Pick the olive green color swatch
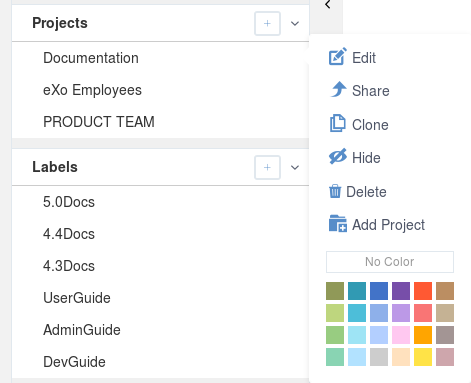Screen dimensions: 471x383 point(335,291)
